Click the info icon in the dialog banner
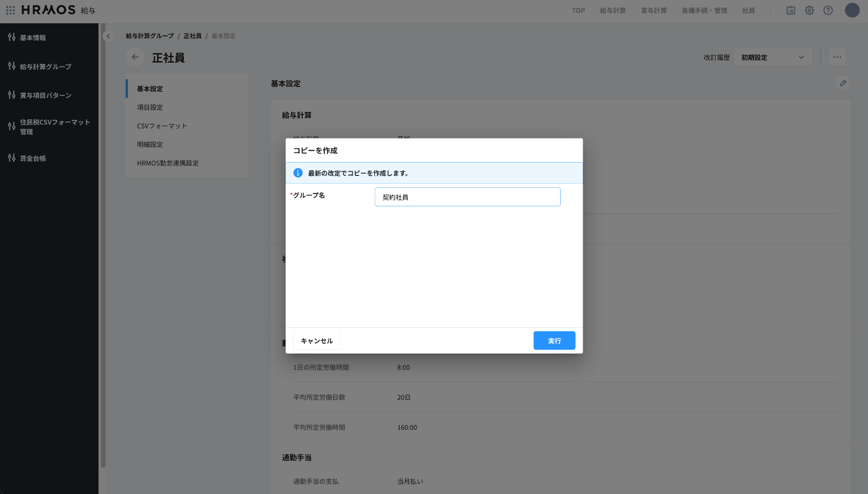 298,173
